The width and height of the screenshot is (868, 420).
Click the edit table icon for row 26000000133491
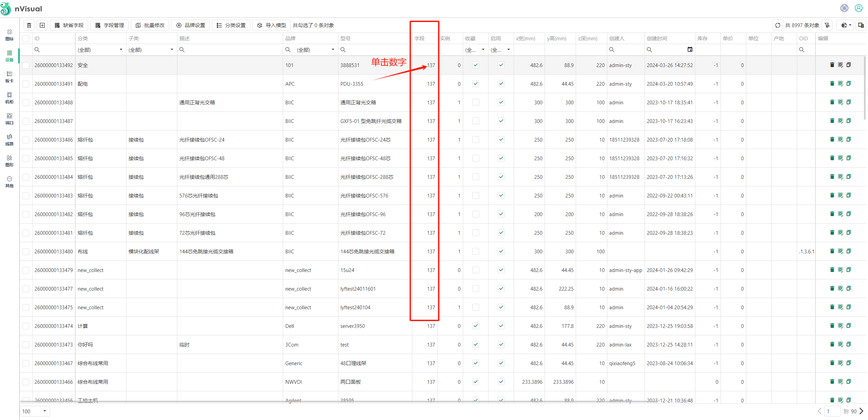click(840, 84)
